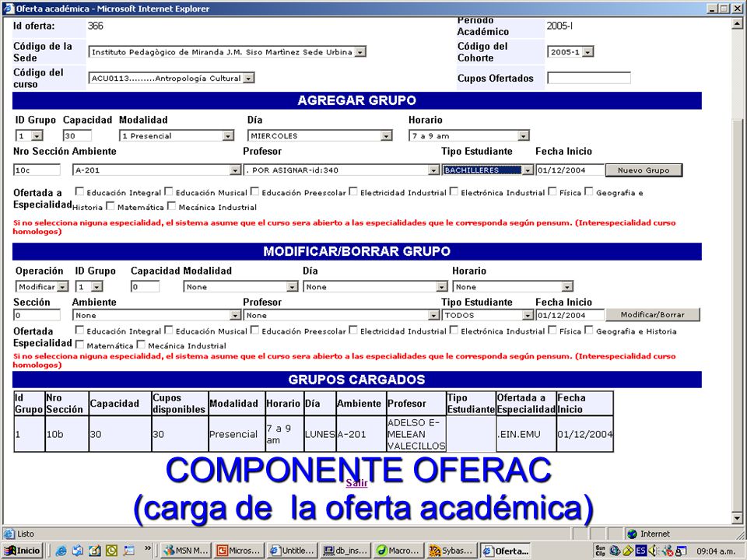Switch to the Sybas... taskbar button
The height and width of the screenshot is (560, 747).
[451, 551]
